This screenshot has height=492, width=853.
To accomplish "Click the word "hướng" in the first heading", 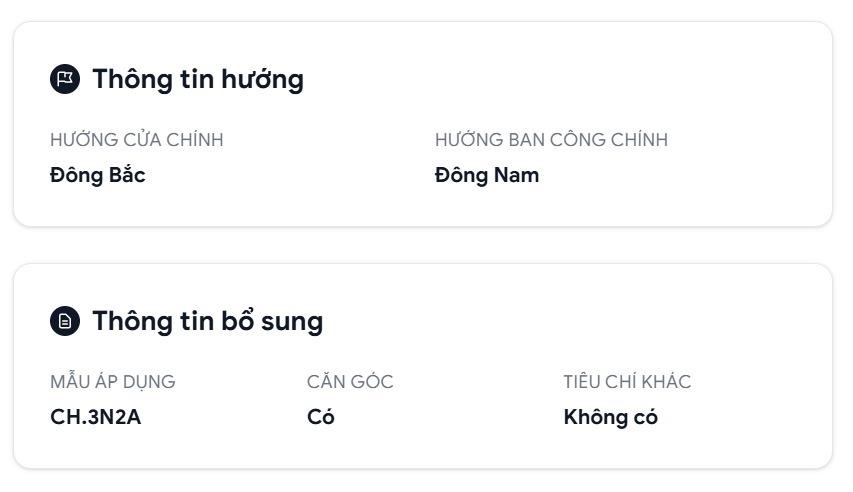I will [x=262, y=80].
